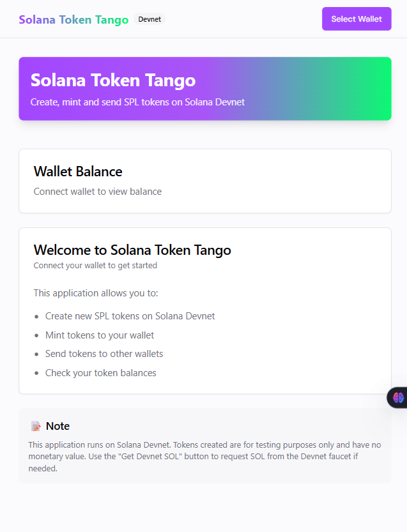Viewport: 407px width, 532px height.
Task: Click "Check your token balances" list item
Action: pyautogui.click(x=100, y=373)
